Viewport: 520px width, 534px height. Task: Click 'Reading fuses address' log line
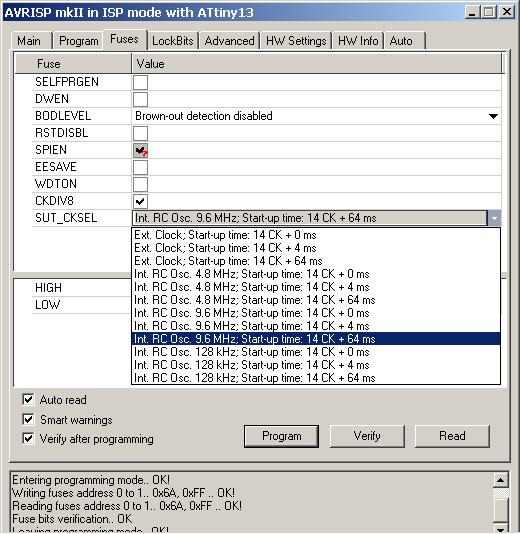point(127,506)
